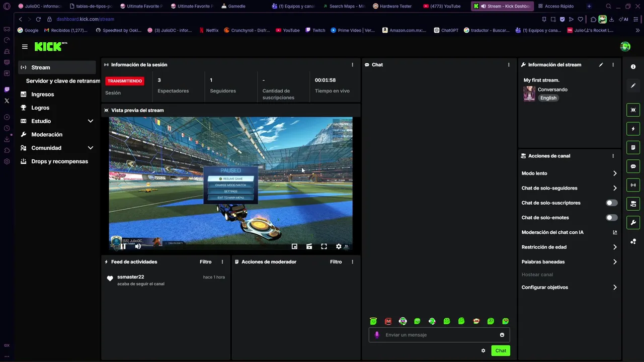This screenshot has width=644, height=362.
Task: Open Servidor y clave de retransmisión page
Action: (x=62, y=81)
